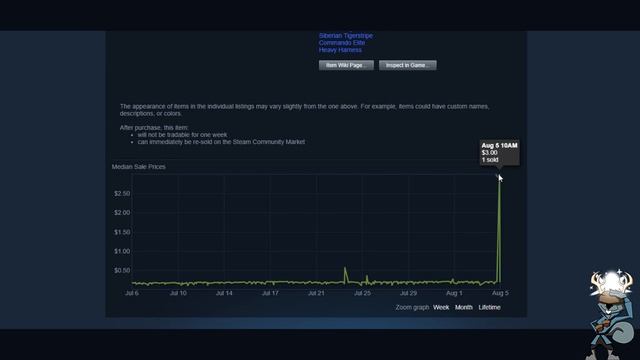Image resolution: width=640 pixels, height=360 pixels.
Task: Click the $2.50 price axis label
Action: (122, 193)
